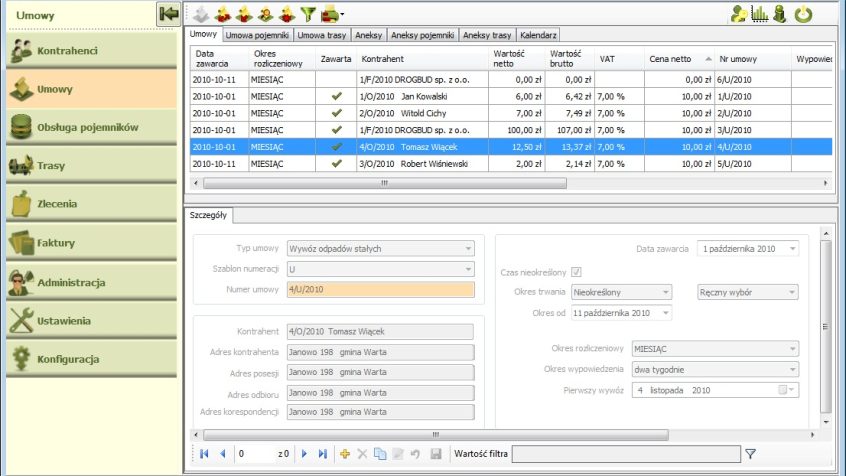Go to next record in navigator
Viewport: 846px width, 476px height.
click(304, 454)
